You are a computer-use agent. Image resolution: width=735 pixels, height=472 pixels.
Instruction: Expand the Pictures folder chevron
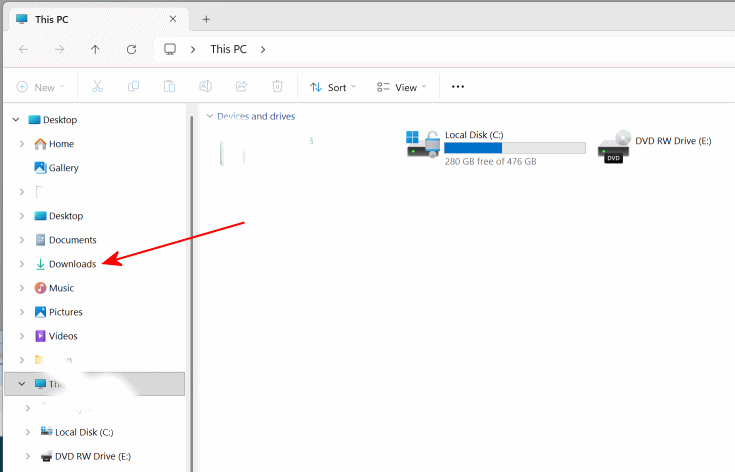point(22,312)
